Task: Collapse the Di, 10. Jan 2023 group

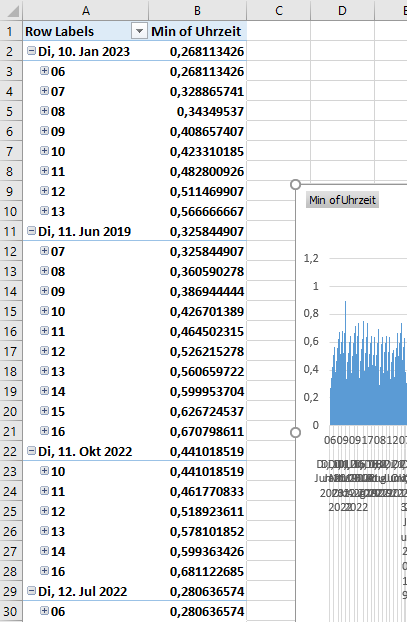Action: [x=31, y=51]
